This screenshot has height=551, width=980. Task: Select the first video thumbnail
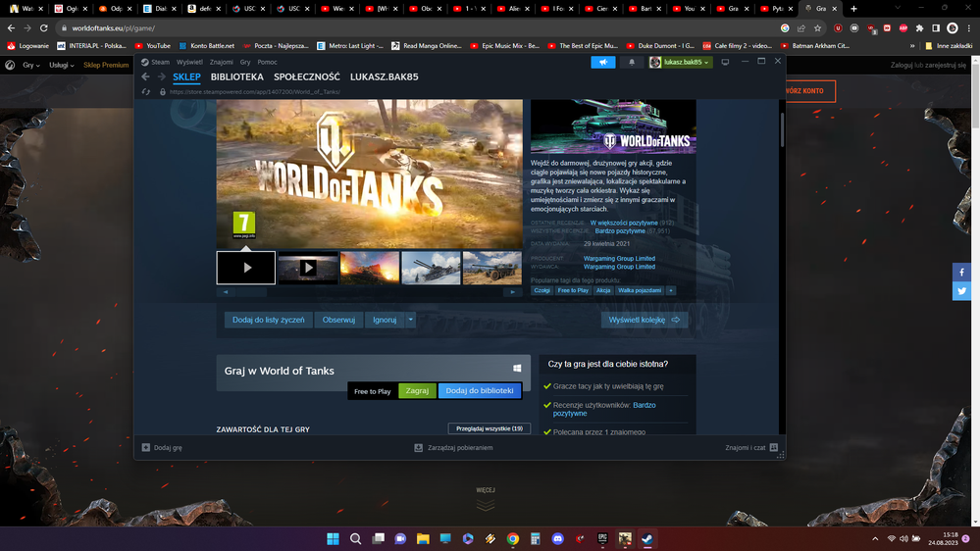[x=245, y=268]
